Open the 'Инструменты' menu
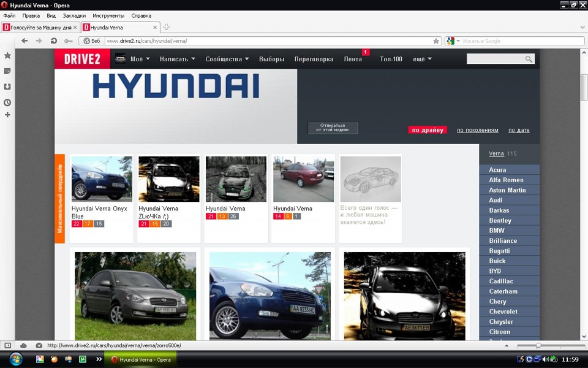The image size is (588, 368). [108, 16]
